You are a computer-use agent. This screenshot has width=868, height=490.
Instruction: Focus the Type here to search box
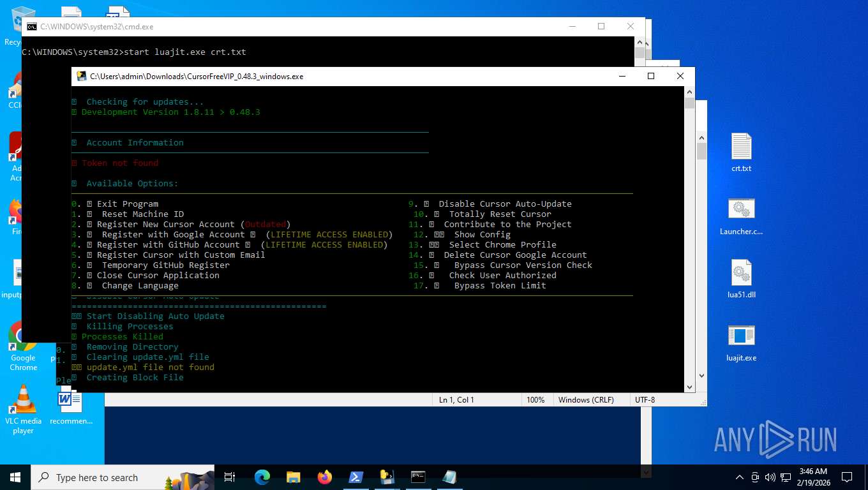(x=122, y=477)
